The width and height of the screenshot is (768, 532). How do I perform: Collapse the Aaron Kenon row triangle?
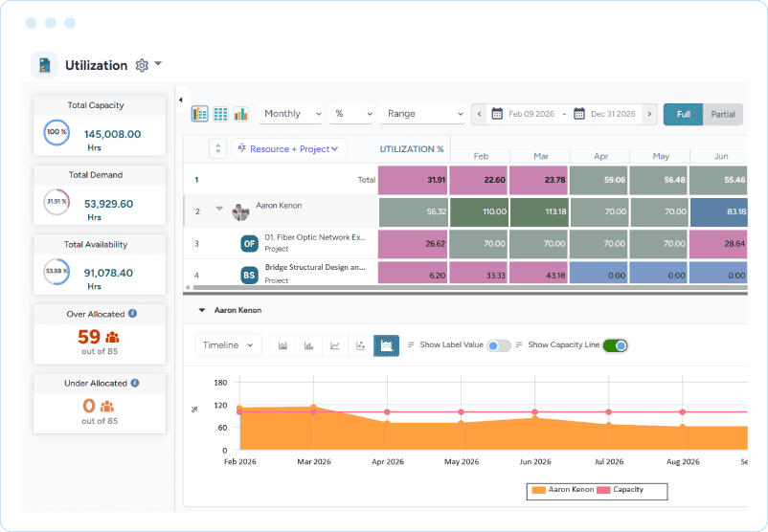coord(219,209)
